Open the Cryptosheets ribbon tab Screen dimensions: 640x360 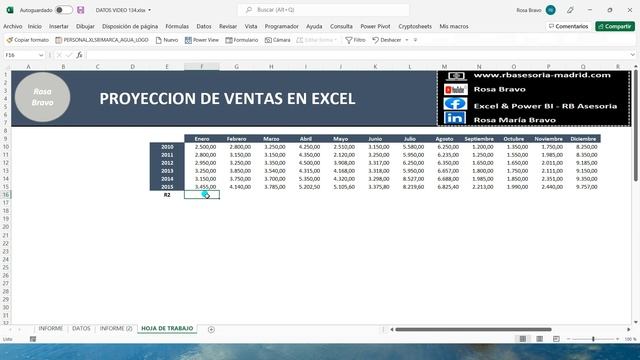415,26
